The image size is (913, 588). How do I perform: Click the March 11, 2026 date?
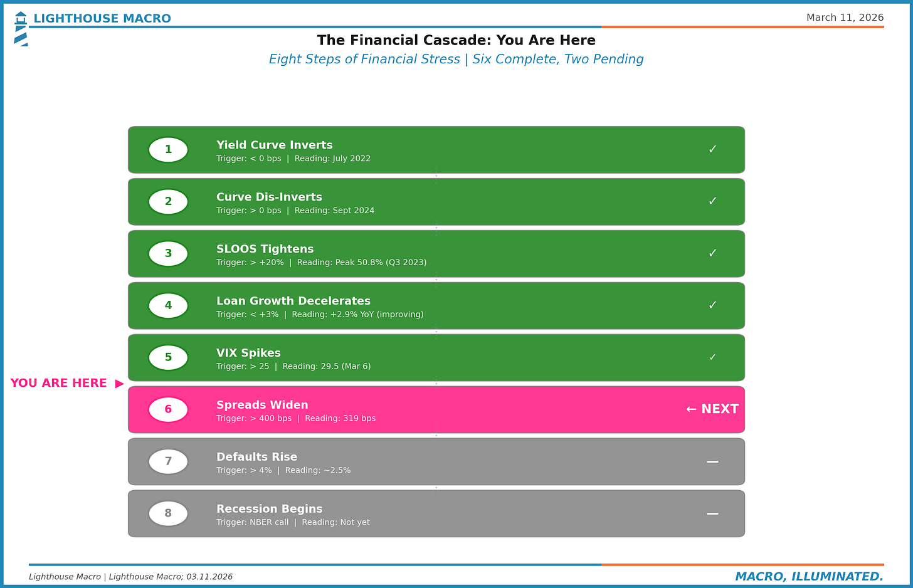(845, 18)
